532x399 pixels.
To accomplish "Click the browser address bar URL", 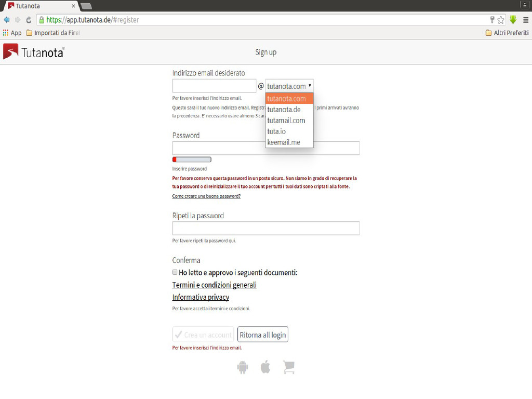I will point(92,20).
